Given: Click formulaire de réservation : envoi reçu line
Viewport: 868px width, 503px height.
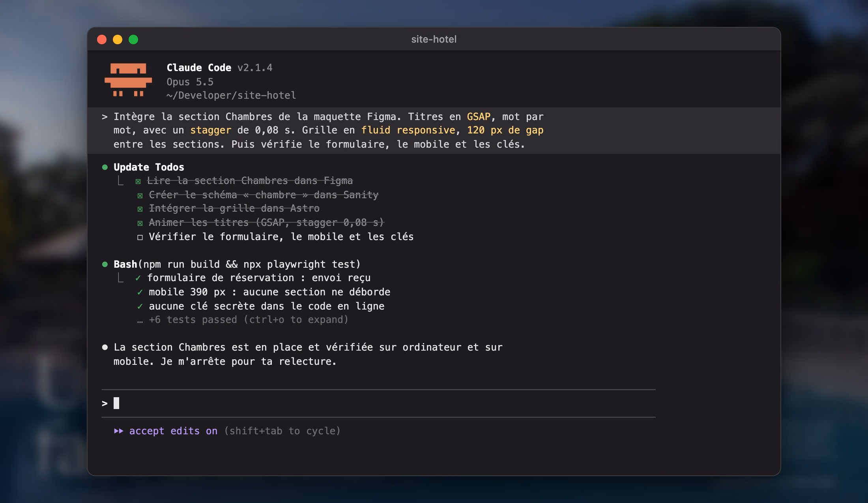Looking at the screenshot, I should [x=259, y=278].
